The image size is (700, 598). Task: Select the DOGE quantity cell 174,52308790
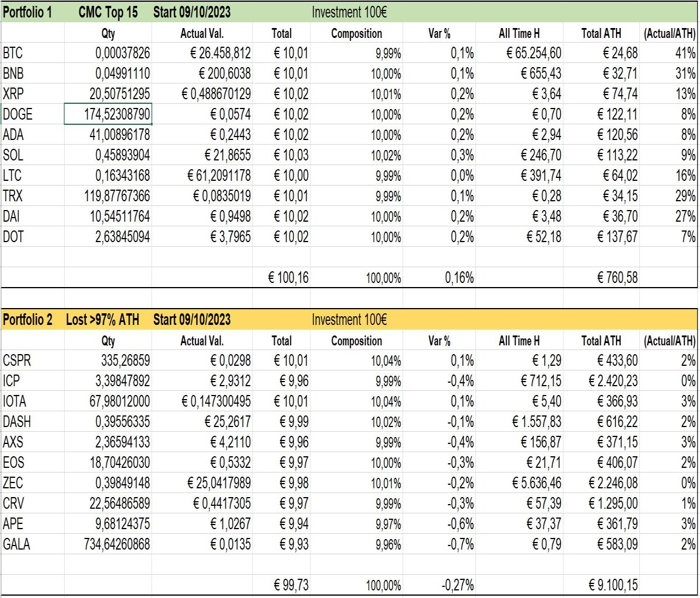(108, 114)
